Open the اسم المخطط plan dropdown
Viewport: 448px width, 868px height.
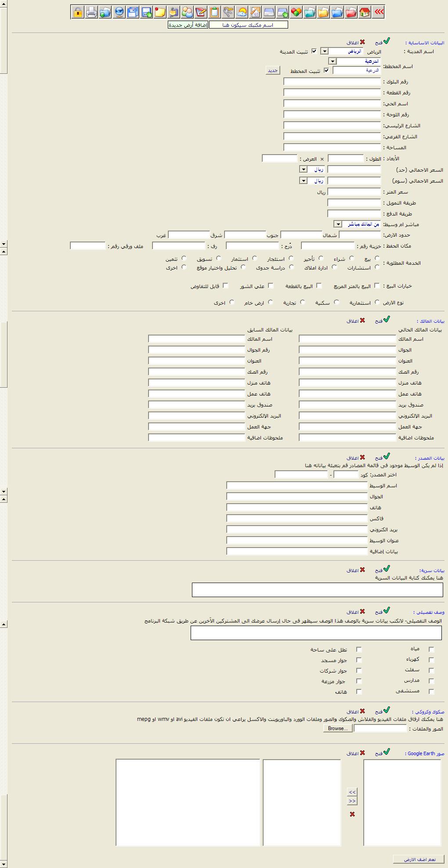click(332, 61)
